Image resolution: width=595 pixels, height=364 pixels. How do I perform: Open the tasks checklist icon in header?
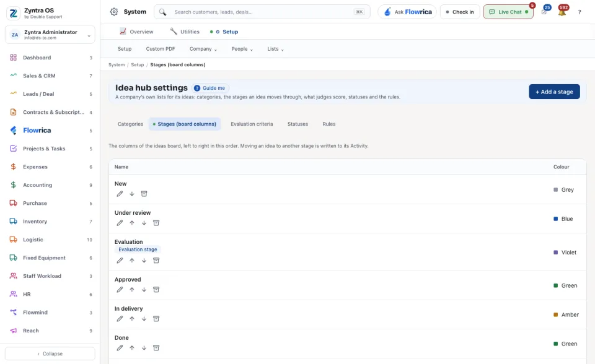[544, 12]
